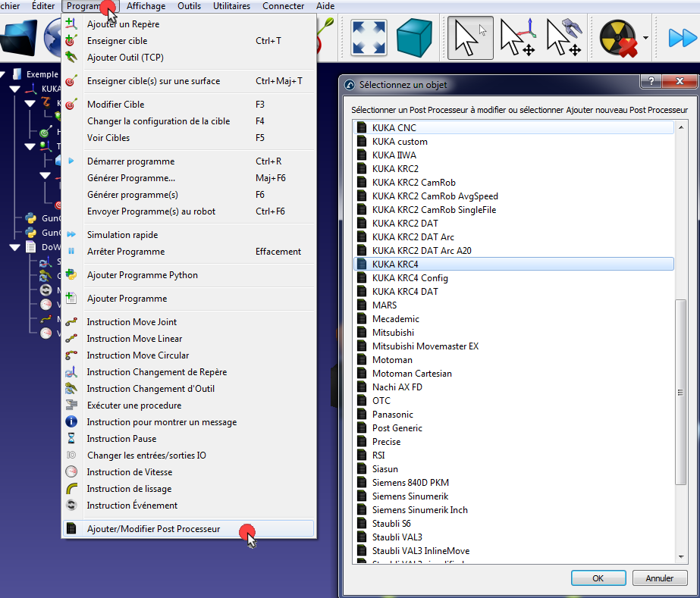Click the dialog help question mark button
The width and height of the screenshot is (700, 598).
pos(651,81)
